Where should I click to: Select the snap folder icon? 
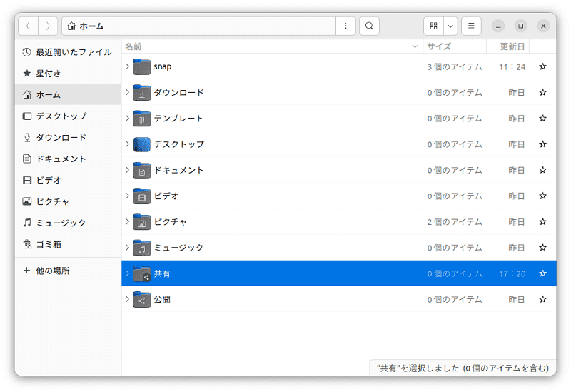[x=141, y=66]
